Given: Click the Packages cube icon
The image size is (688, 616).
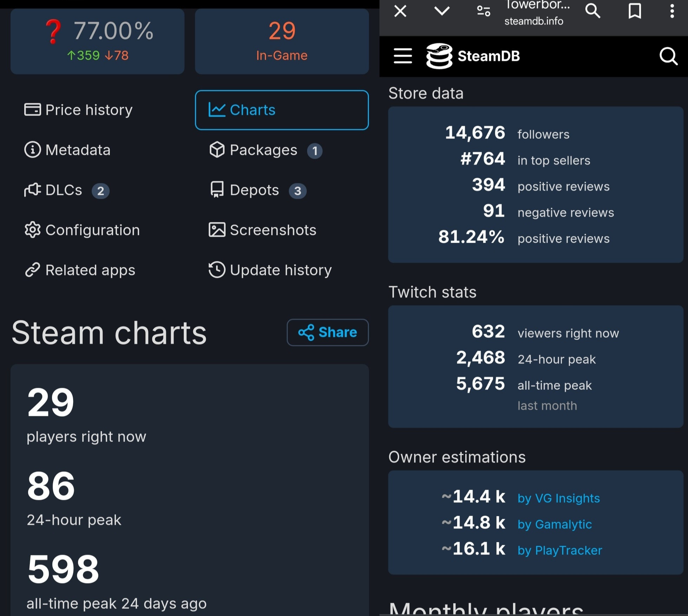Looking at the screenshot, I should pyautogui.click(x=217, y=150).
